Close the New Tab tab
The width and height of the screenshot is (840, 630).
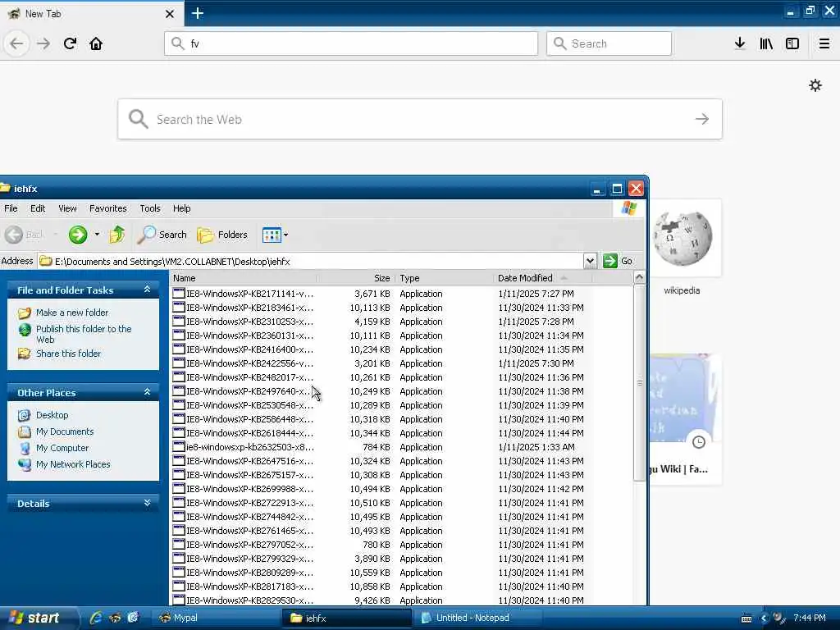pos(169,14)
